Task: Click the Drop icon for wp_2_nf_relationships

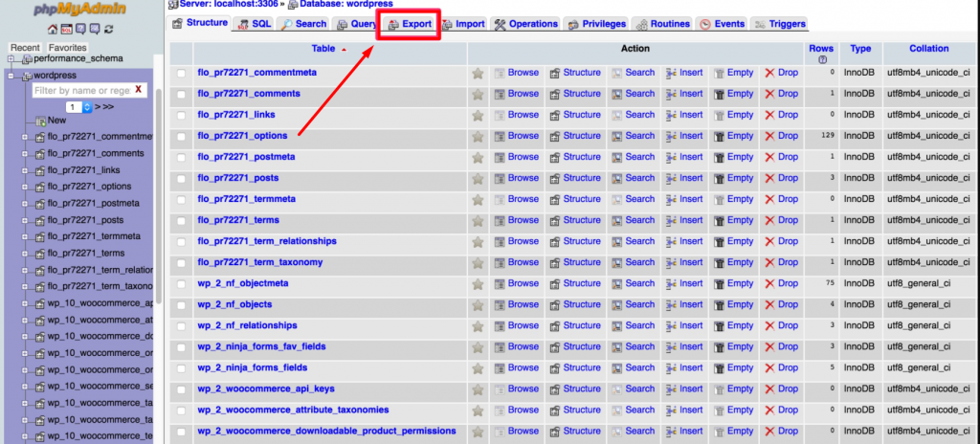Action: coord(770,325)
